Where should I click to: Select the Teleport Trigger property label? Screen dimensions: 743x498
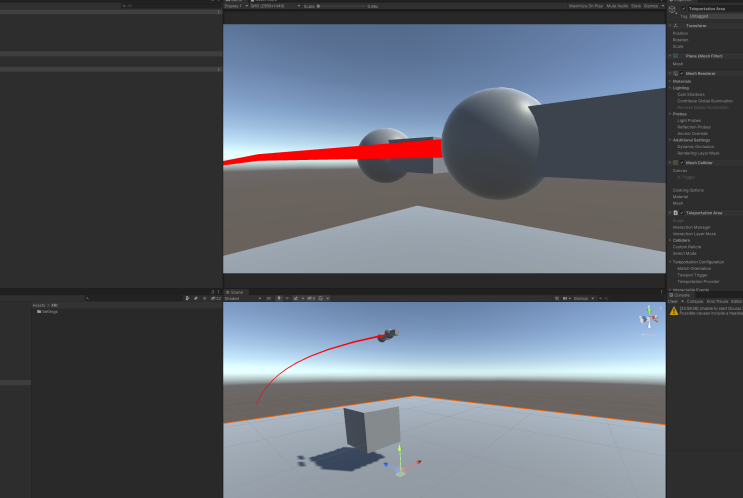coord(692,275)
